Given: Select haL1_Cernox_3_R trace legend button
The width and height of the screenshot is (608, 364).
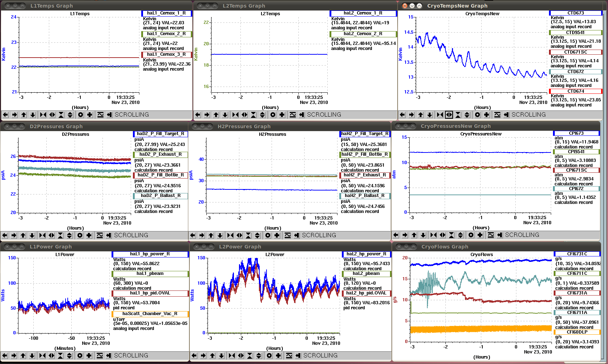Looking at the screenshot, I should pyautogui.click(x=166, y=54).
